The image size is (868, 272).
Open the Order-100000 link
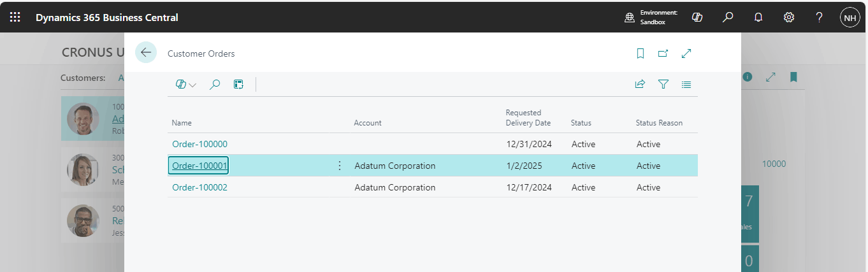[x=199, y=144]
